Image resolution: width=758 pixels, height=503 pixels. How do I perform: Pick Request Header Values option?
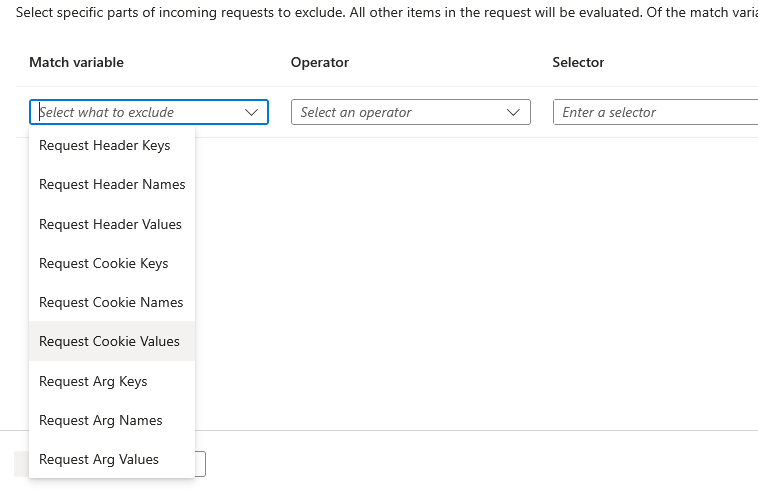coord(110,224)
